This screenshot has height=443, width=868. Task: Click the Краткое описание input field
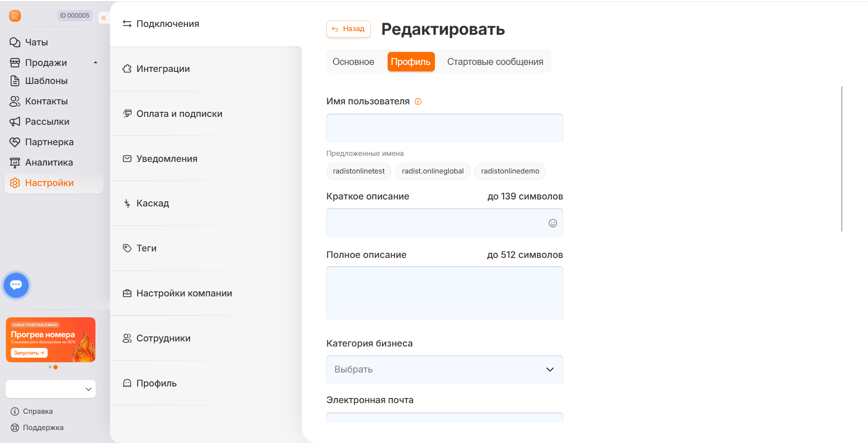[x=445, y=223]
